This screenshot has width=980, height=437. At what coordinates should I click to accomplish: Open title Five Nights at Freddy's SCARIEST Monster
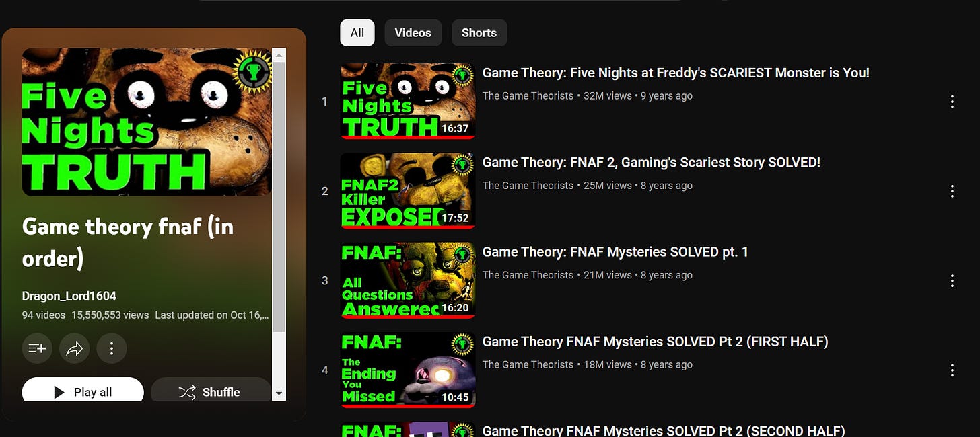676,73
